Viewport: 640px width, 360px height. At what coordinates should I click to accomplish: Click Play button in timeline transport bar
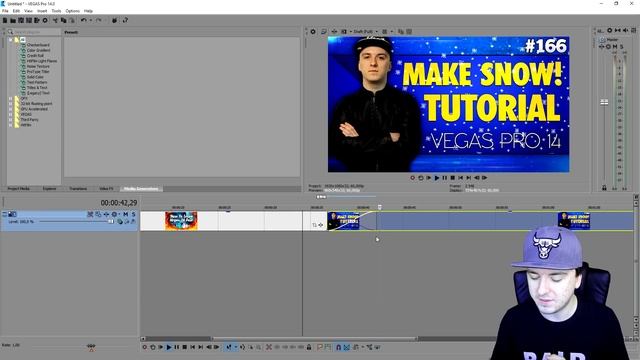tap(169, 347)
